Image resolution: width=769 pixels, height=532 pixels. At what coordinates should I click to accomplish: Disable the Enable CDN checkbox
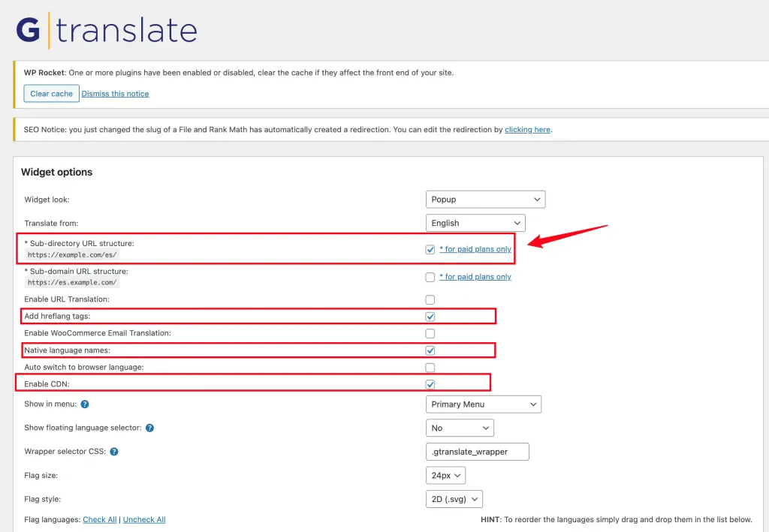point(430,384)
